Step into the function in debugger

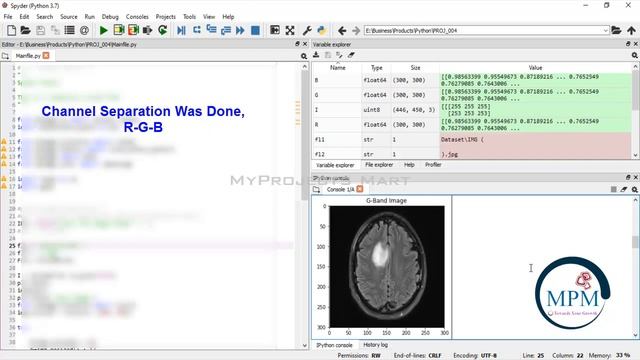(x=211, y=29)
